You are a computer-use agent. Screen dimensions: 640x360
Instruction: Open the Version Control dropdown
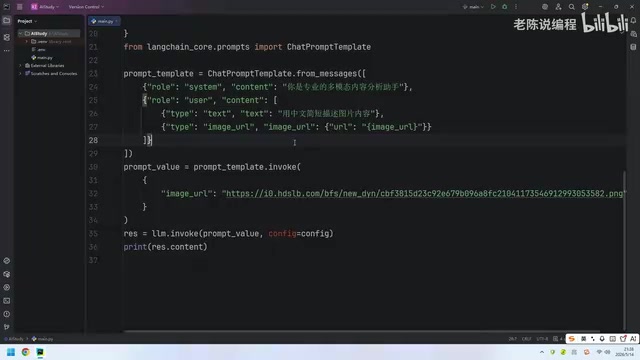point(86,7)
